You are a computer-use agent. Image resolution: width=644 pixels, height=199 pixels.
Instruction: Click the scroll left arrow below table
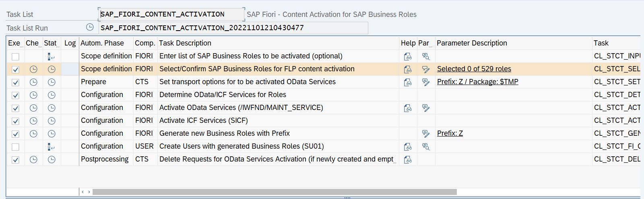pyautogui.click(x=83, y=192)
